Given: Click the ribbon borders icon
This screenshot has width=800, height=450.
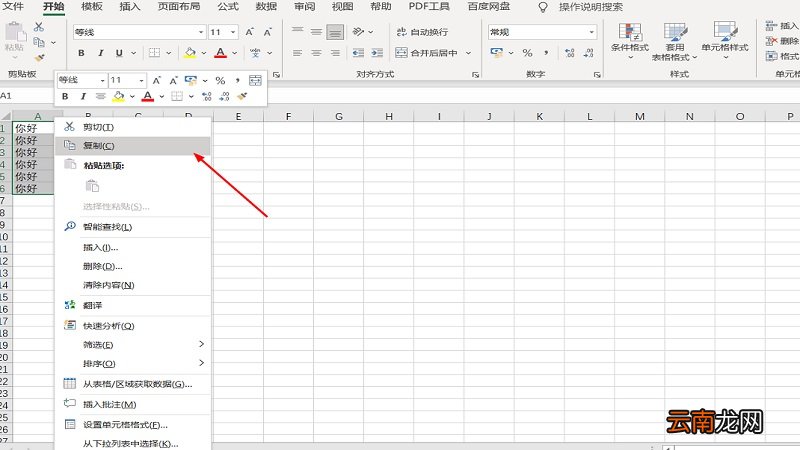Looking at the screenshot, I should point(154,53).
